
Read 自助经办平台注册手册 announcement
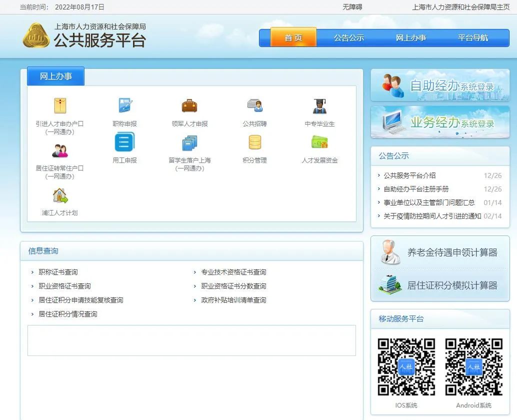[x=416, y=189]
